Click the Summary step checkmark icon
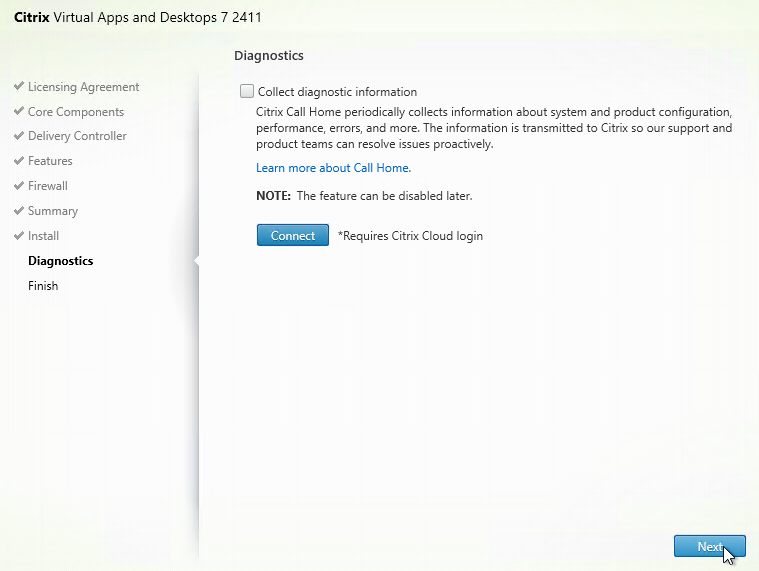Image resolution: width=759 pixels, height=571 pixels. click(19, 211)
